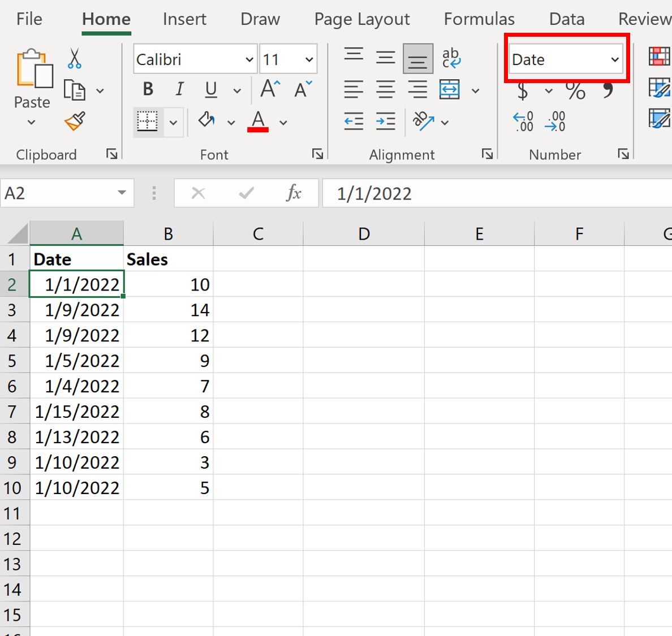672x636 pixels.
Task: Click the Enter checkmark in formula bar
Action: click(x=246, y=193)
